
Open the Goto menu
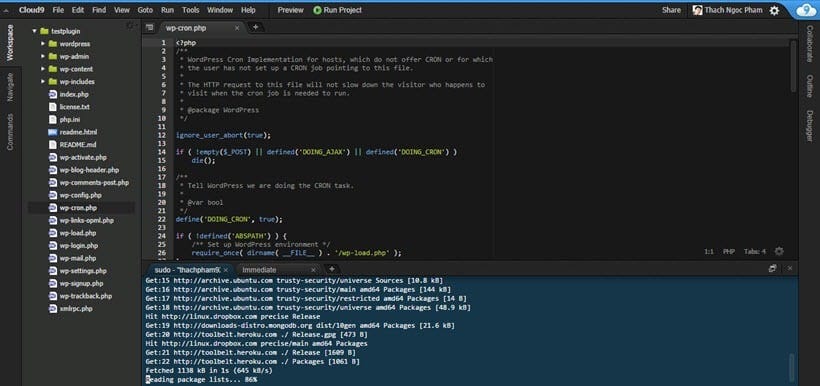tap(145, 10)
